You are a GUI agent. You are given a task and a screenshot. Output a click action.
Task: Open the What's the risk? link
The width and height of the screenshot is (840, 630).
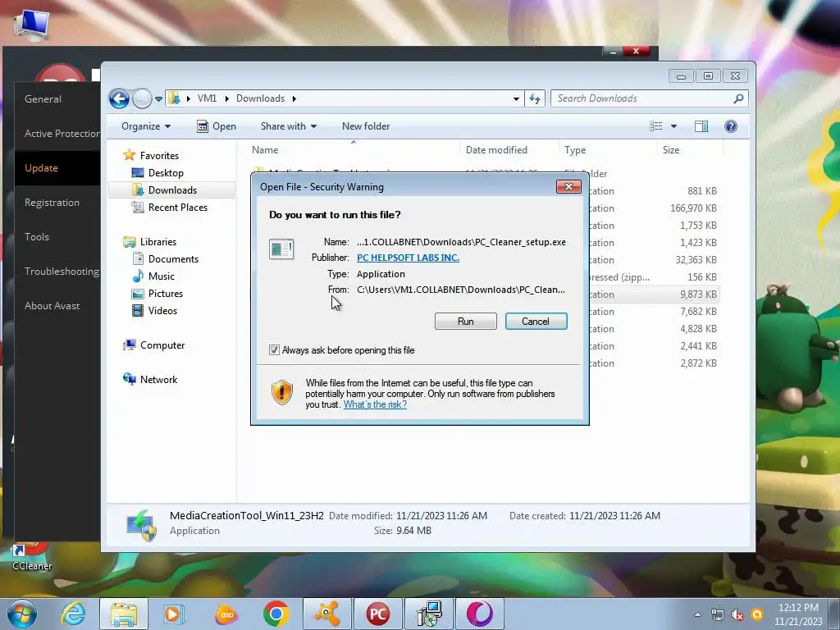point(375,404)
